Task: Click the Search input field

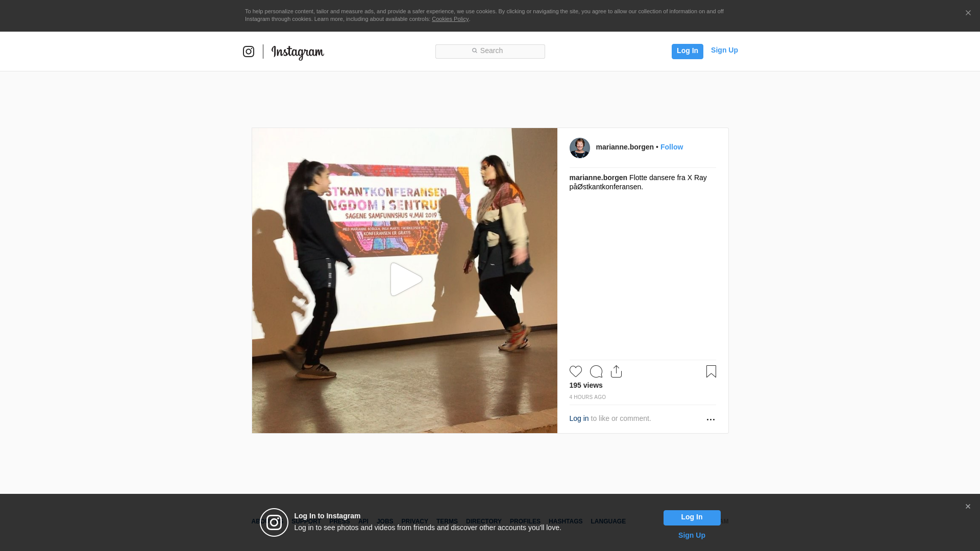Action: 490,51
